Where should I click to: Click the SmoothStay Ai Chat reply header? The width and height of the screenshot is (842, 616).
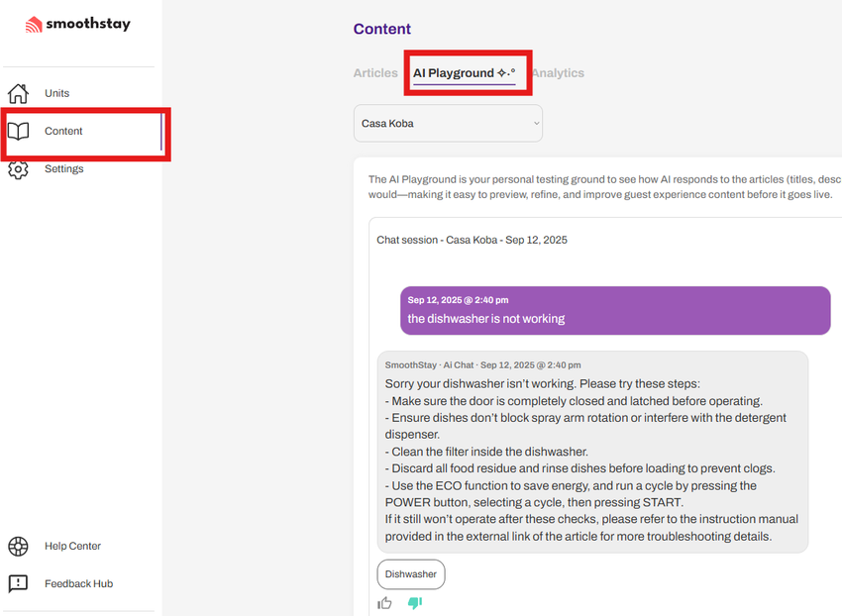(x=482, y=365)
